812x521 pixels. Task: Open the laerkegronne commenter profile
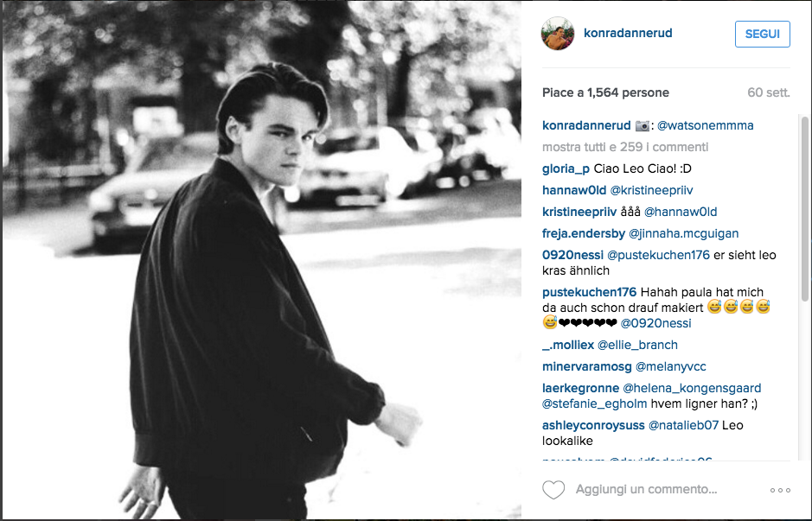[x=580, y=389]
